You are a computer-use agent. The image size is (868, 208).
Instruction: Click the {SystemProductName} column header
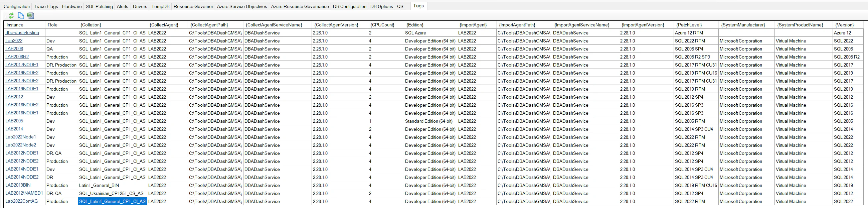pyautogui.click(x=803, y=25)
